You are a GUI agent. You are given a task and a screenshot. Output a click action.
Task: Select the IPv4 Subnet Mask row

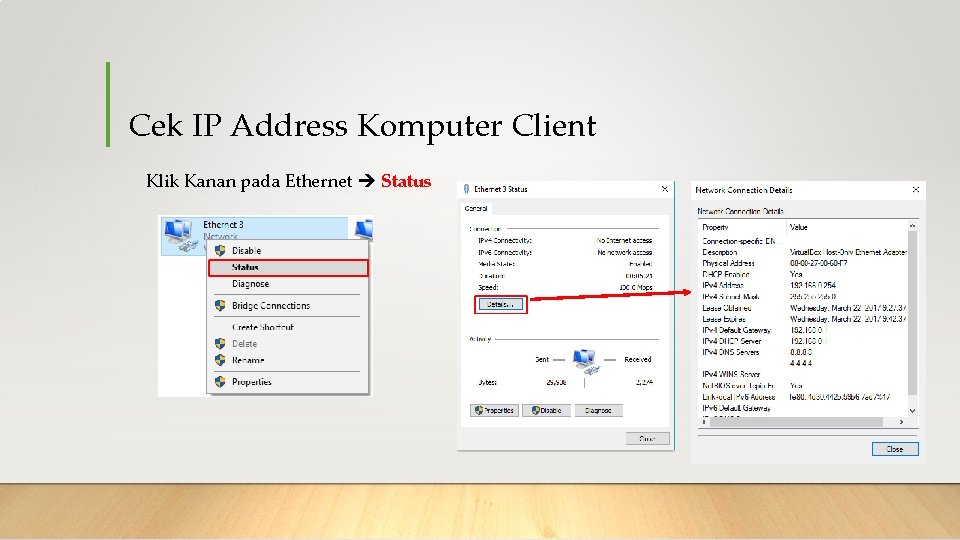pos(803,296)
